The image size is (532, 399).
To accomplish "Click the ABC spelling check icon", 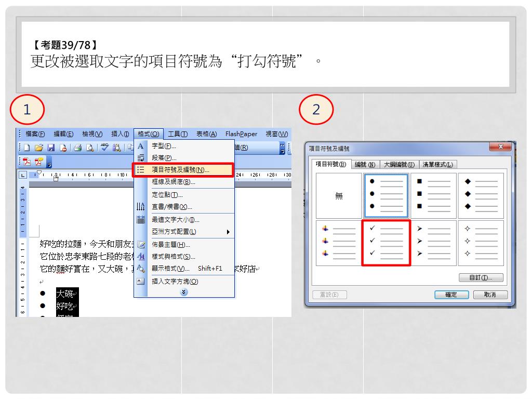I will (x=104, y=147).
